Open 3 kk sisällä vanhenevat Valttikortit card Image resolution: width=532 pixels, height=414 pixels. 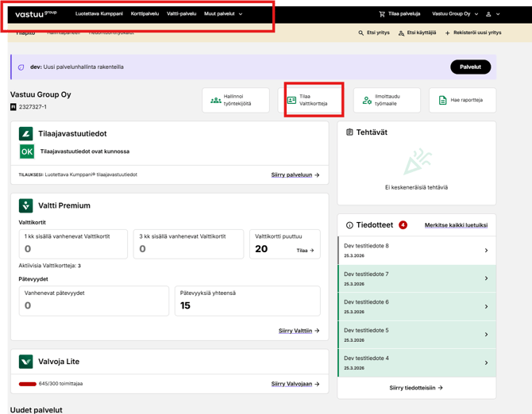[x=189, y=244]
